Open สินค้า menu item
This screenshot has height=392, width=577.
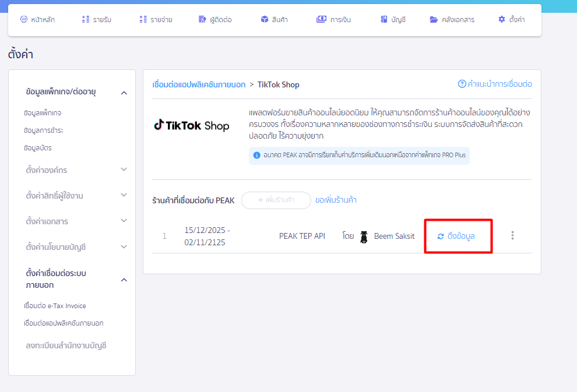pos(274,19)
